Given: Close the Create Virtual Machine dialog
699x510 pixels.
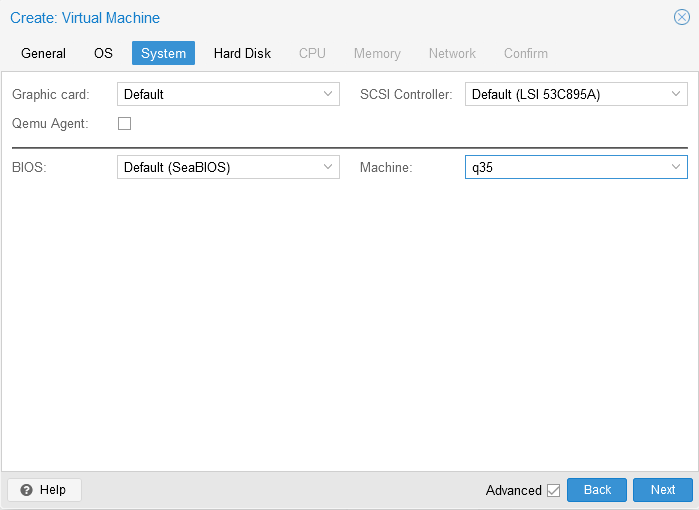Looking at the screenshot, I should point(682,17).
